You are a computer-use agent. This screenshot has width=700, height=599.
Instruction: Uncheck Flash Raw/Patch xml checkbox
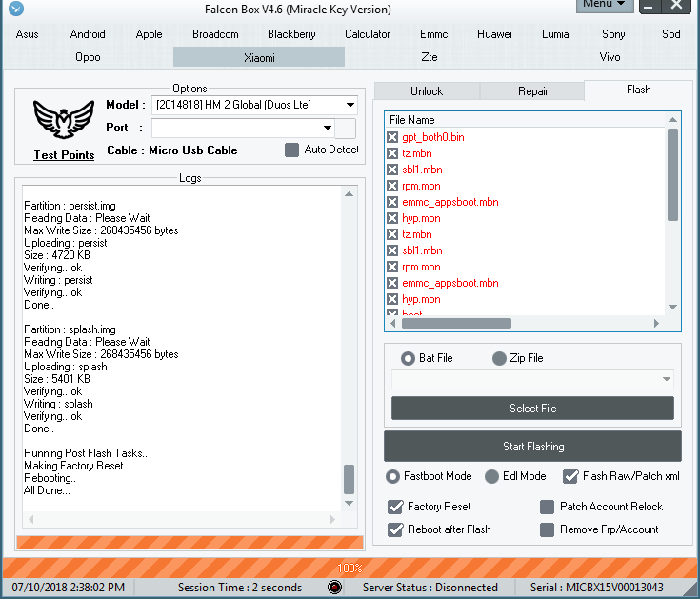point(570,476)
